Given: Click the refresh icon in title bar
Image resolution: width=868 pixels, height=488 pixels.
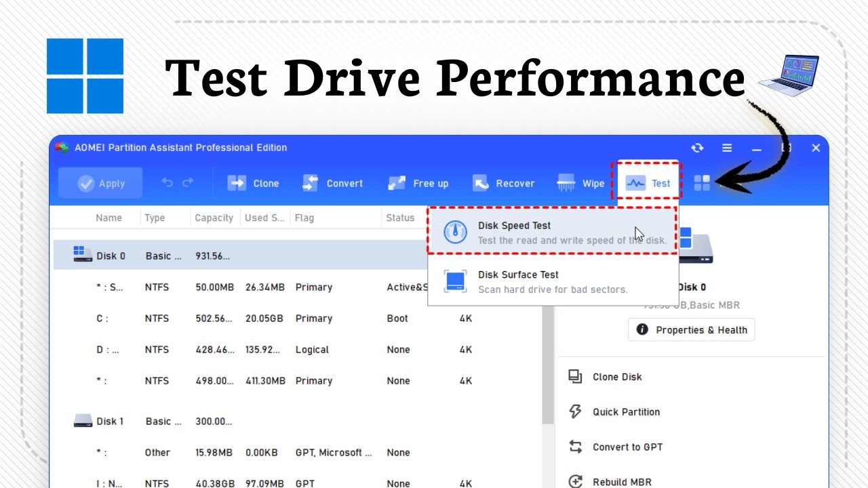Looking at the screenshot, I should (697, 148).
